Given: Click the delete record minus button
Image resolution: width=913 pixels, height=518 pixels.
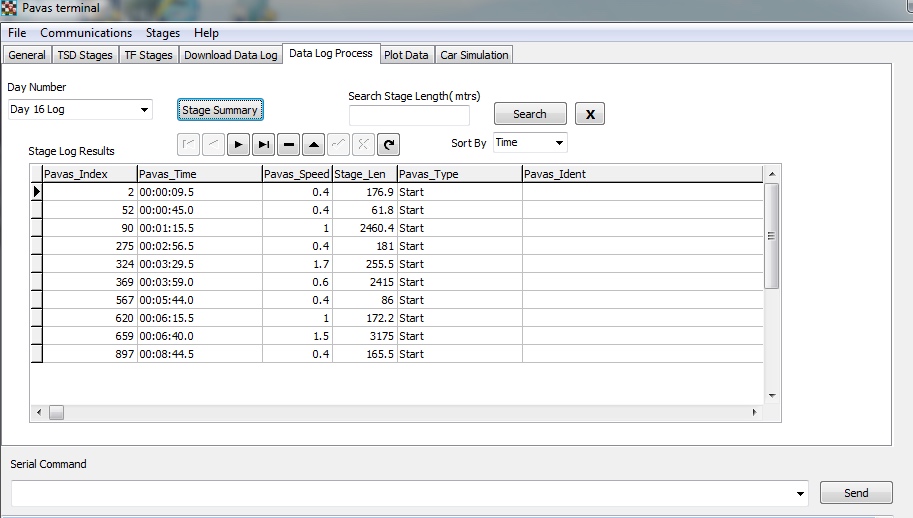Looking at the screenshot, I should coord(289,144).
